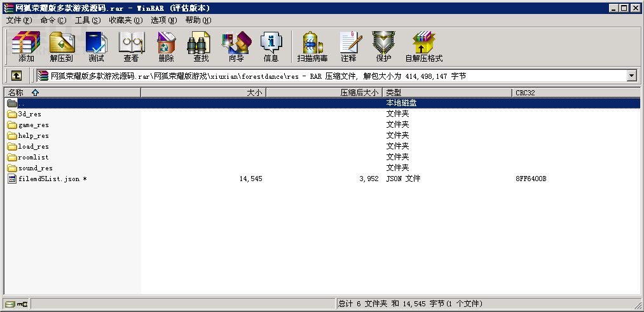Open the 注释 (Comment) toolbar icon
The image size is (644, 312).
tap(351, 43)
